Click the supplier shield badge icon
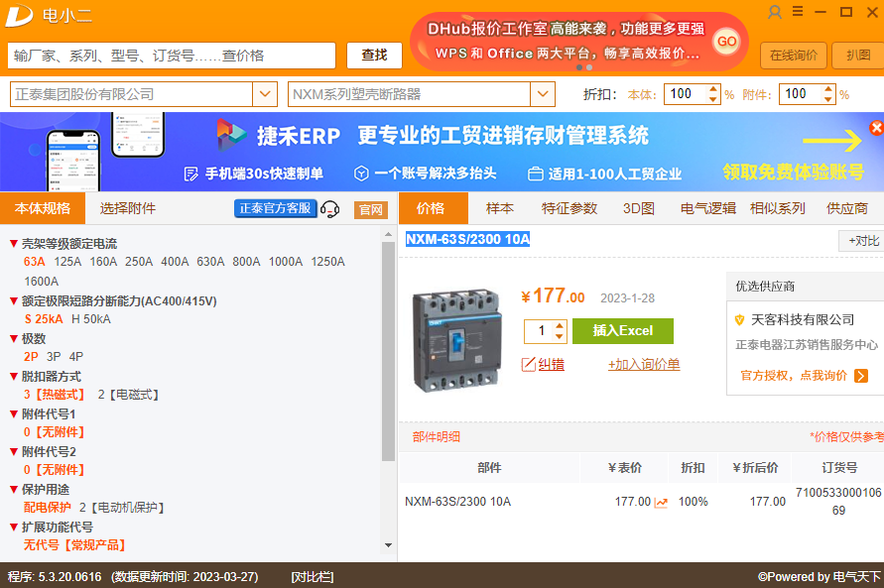 (x=740, y=320)
